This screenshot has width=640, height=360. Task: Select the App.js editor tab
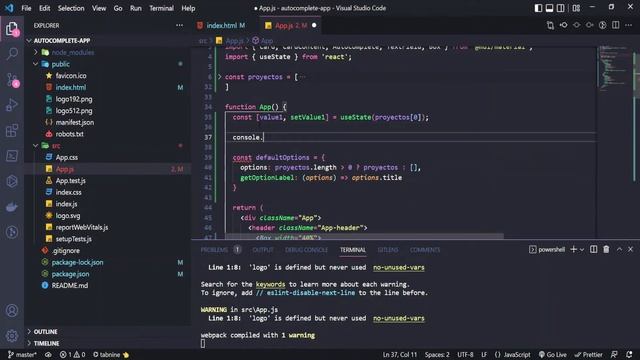[290, 25]
